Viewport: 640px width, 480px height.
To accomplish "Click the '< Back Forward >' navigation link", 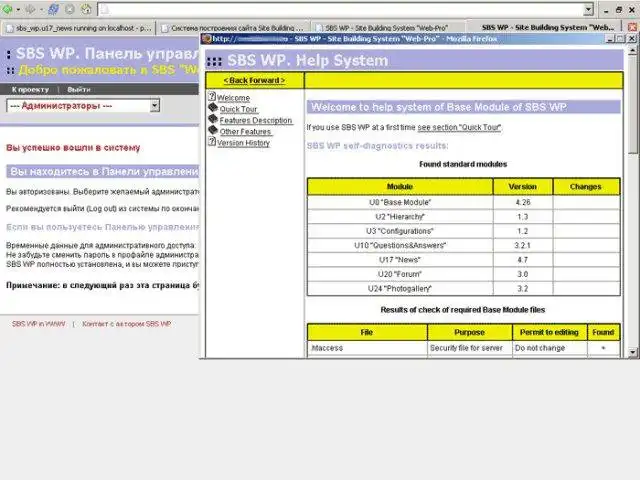I will pyautogui.click(x=254, y=80).
